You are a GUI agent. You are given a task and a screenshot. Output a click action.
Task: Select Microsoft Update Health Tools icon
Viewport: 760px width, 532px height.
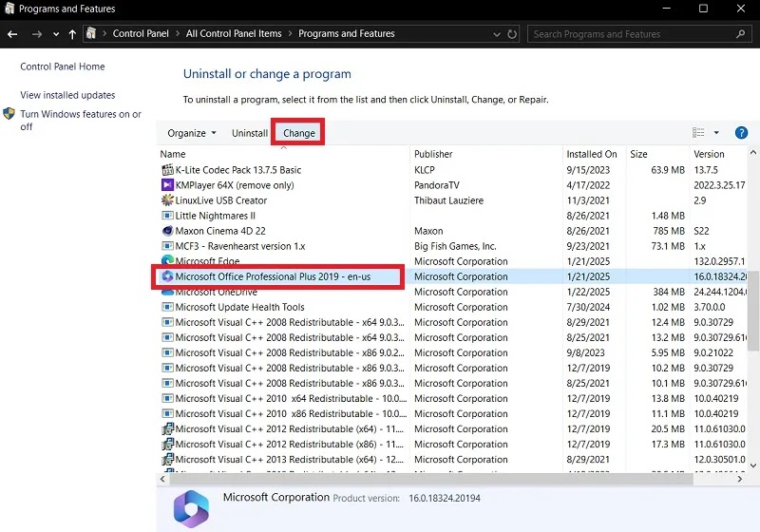(167, 307)
